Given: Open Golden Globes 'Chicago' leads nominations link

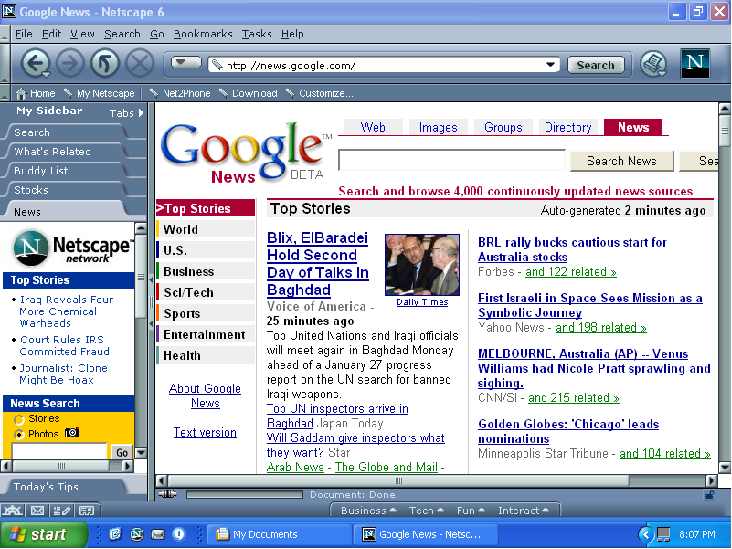Looking at the screenshot, I should pos(568,431).
